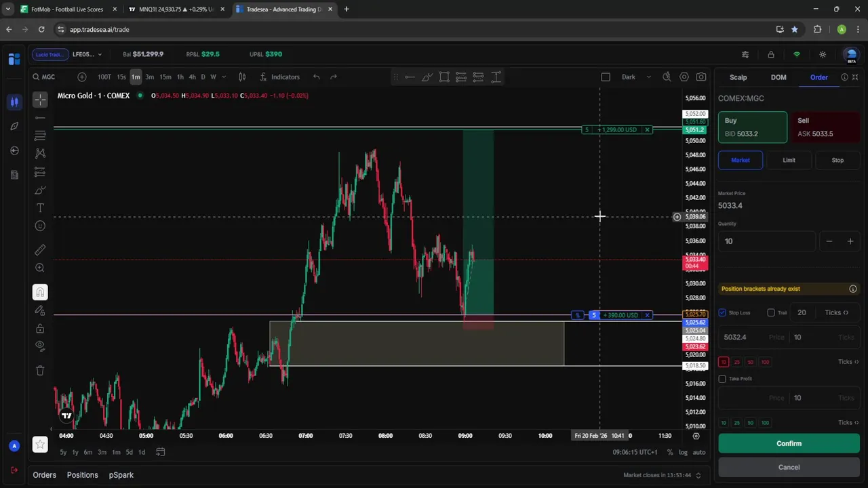
Task: Open the notes document icon in left sidebar
Action: (14, 175)
